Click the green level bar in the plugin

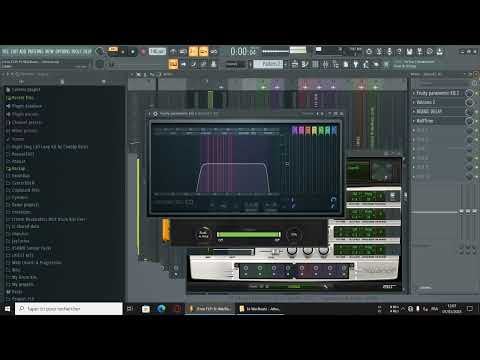tap(249, 235)
